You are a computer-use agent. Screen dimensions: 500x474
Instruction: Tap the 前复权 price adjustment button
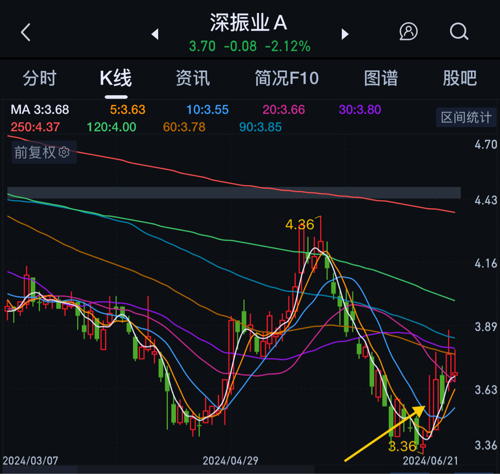click(x=44, y=152)
